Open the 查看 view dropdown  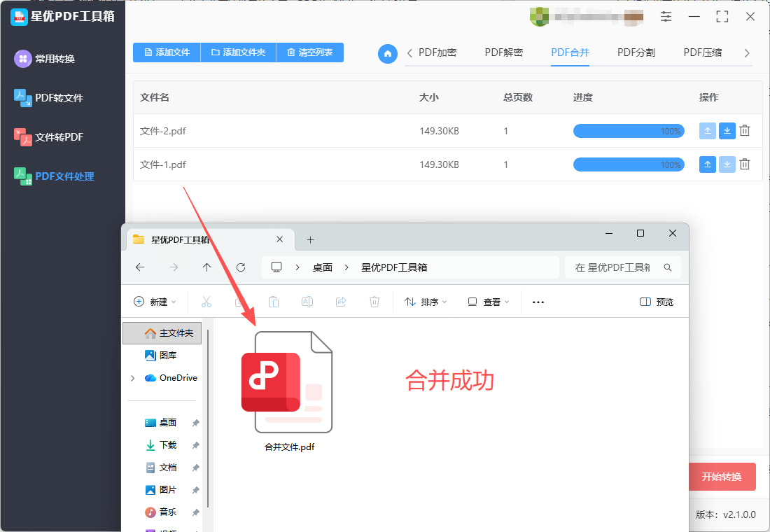(488, 302)
